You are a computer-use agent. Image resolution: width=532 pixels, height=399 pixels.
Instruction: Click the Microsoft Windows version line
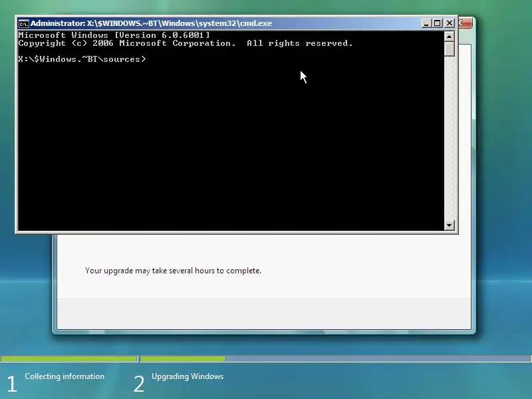pyautogui.click(x=114, y=35)
